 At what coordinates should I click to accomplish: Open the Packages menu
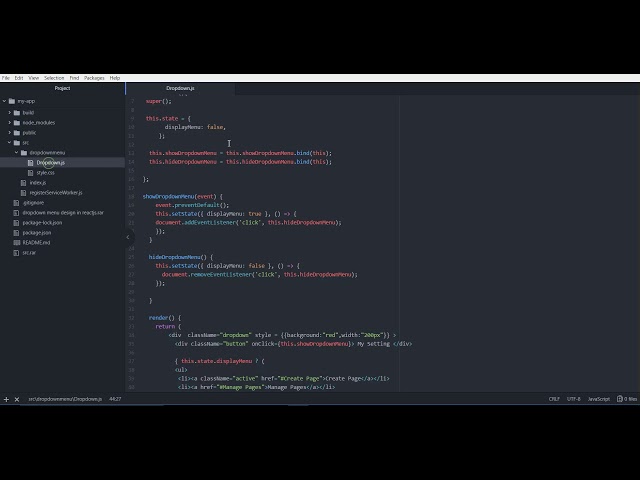click(x=94, y=78)
